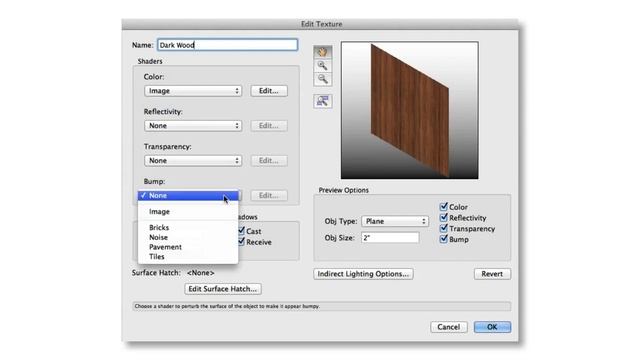Uncheck the Reflectivity preview option
Image resolution: width=640 pixels, height=360 pixels.
444,218
